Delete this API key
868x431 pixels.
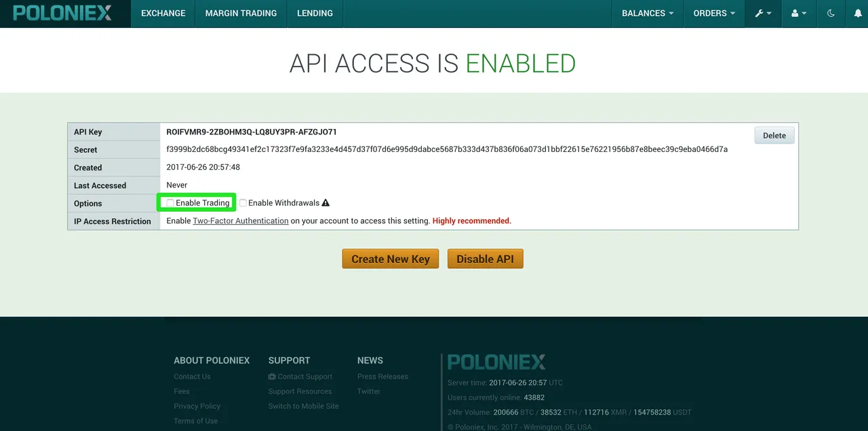pos(774,135)
